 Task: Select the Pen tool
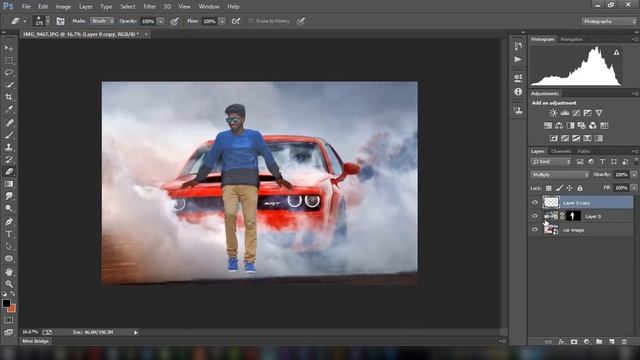[9, 222]
